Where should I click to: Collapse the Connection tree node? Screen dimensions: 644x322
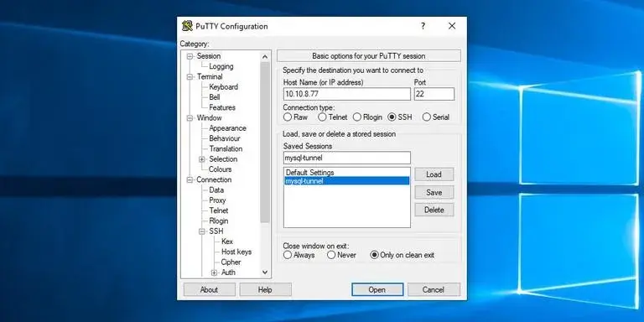pyautogui.click(x=190, y=179)
